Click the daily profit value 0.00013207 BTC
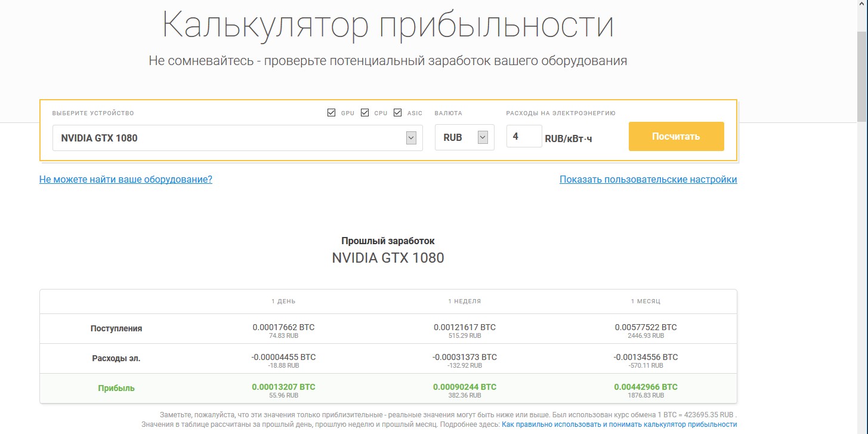Image resolution: width=868 pixels, height=434 pixels. click(283, 387)
